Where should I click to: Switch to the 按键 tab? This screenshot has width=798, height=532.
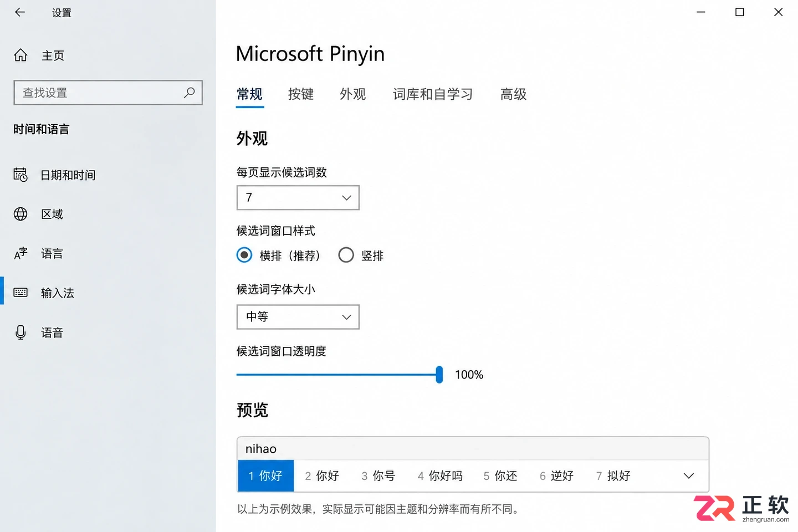(x=301, y=94)
